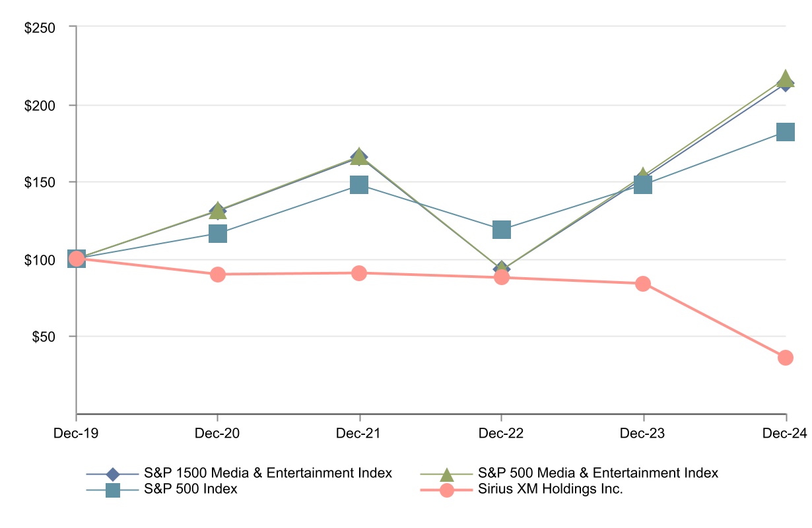Click the green triangle legend symbol
This screenshot has width=812, height=528.
447,474
